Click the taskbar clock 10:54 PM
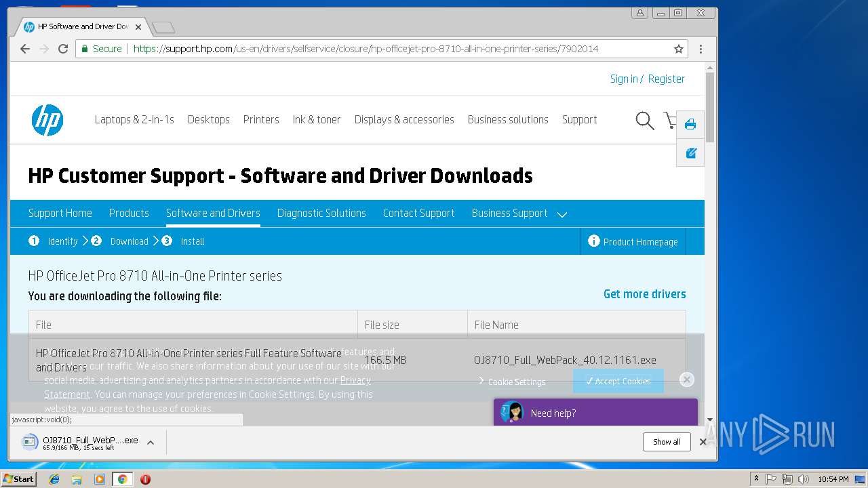Viewport: 868px width, 488px height. click(833, 479)
